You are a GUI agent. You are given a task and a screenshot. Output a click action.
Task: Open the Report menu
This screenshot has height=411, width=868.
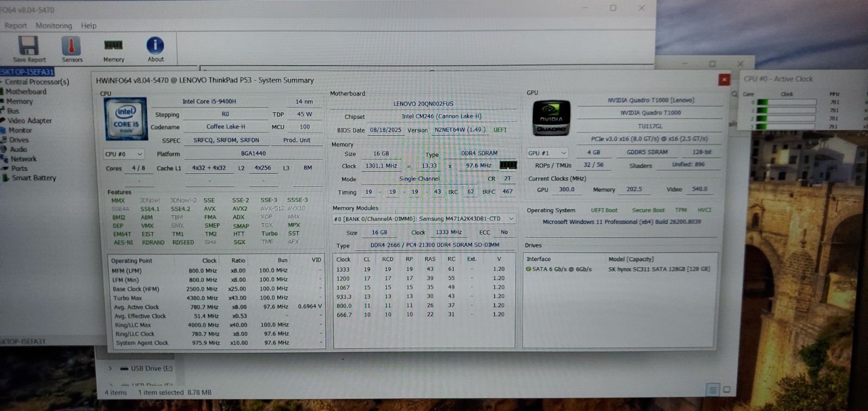(x=16, y=26)
